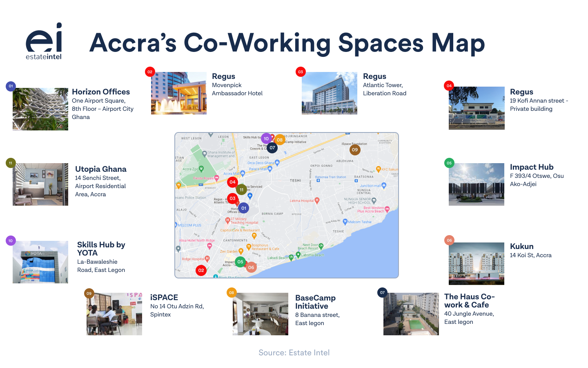Click 37 Military Teaching Hospital label on map
Screen dimensions: 588x368
tap(244, 221)
